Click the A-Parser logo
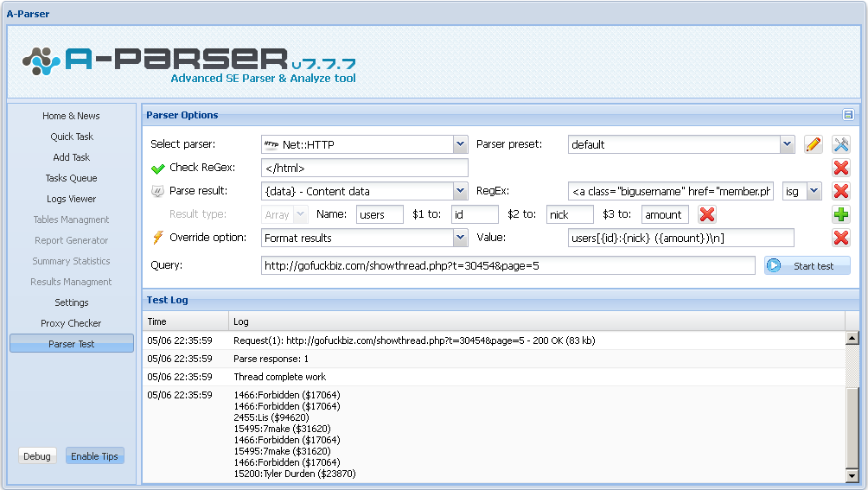Image resolution: width=868 pixels, height=490 pixels. (188, 66)
